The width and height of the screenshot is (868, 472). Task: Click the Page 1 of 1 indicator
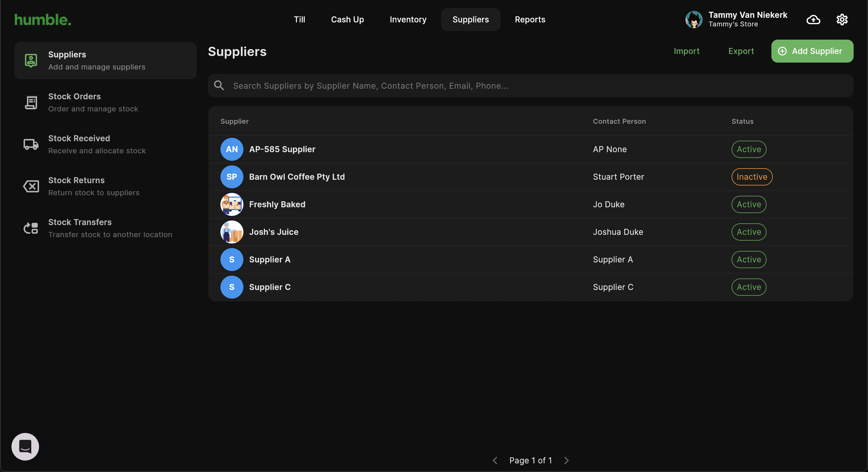click(530, 461)
